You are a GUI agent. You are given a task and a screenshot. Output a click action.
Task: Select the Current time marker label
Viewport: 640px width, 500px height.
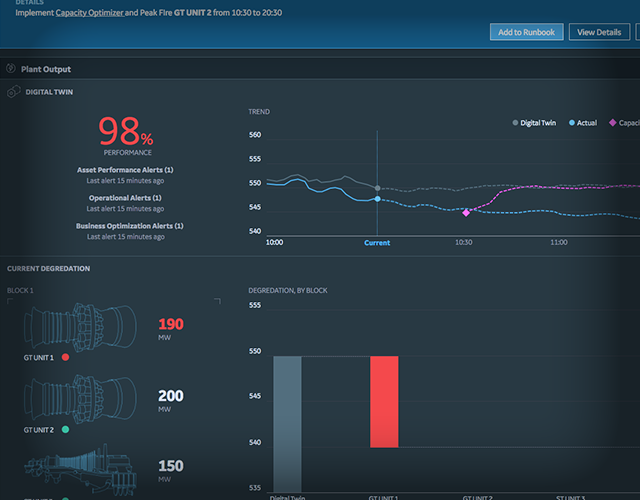tap(377, 243)
